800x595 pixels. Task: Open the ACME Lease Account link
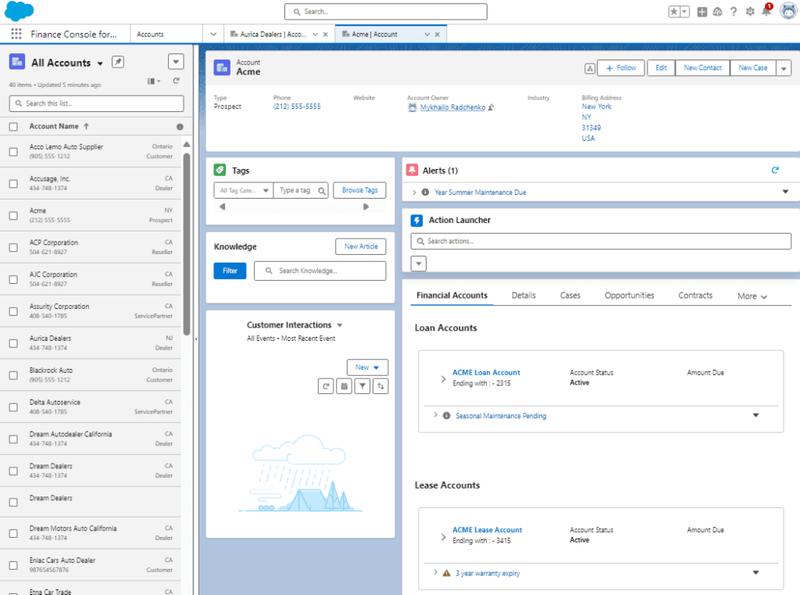(x=487, y=530)
